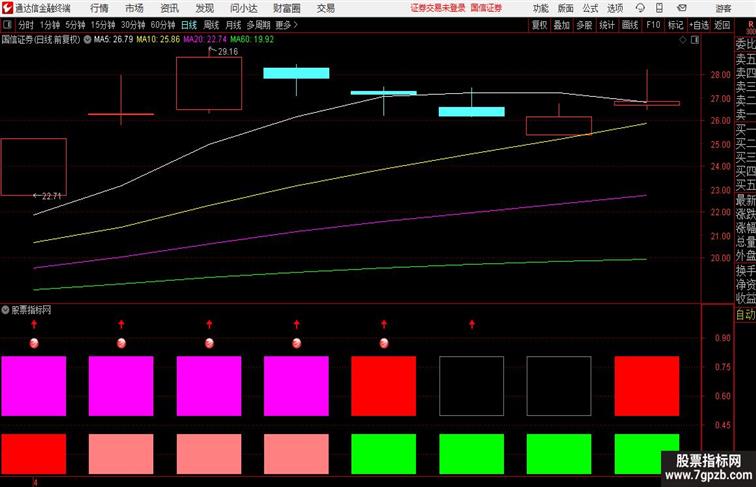This screenshot has width=756, height=487.
Task: Open the 资讯 menu
Action: [169, 8]
